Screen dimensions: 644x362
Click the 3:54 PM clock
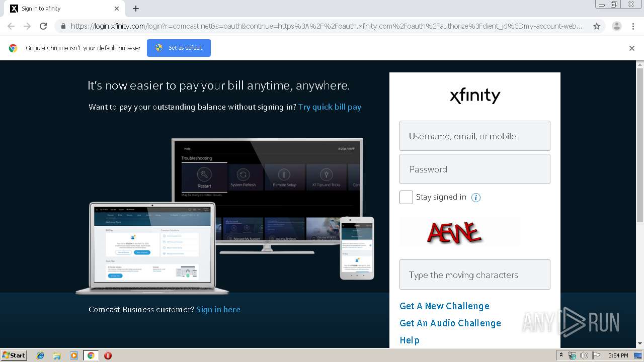tap(618, 355)
